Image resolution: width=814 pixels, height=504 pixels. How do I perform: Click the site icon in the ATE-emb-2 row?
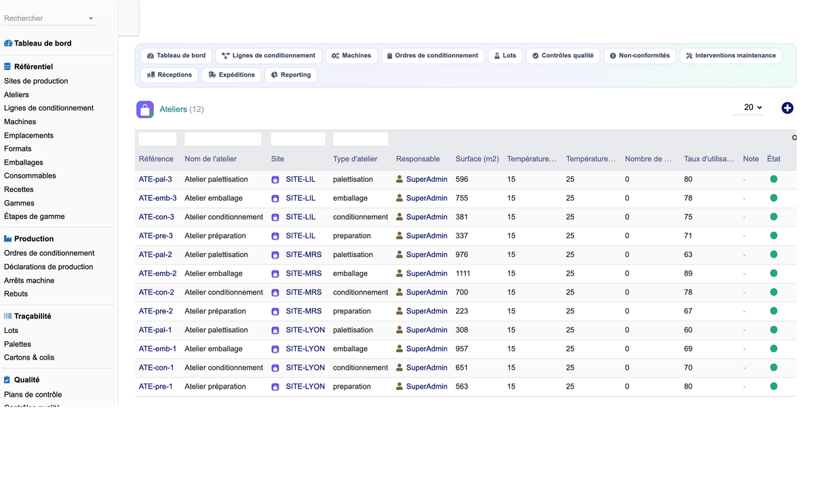click(x=275, y=274)
